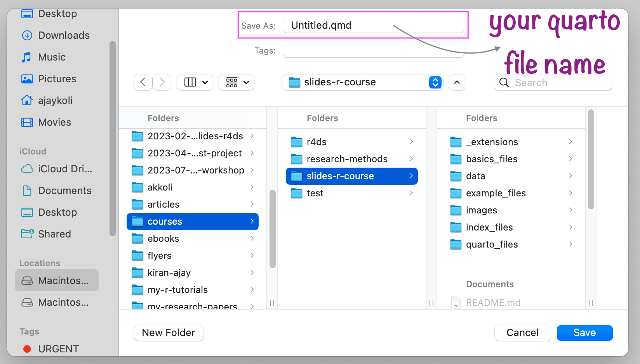Click the Save As filename field
The width and height of the screenshot is (640, 364).
(373, 25)
